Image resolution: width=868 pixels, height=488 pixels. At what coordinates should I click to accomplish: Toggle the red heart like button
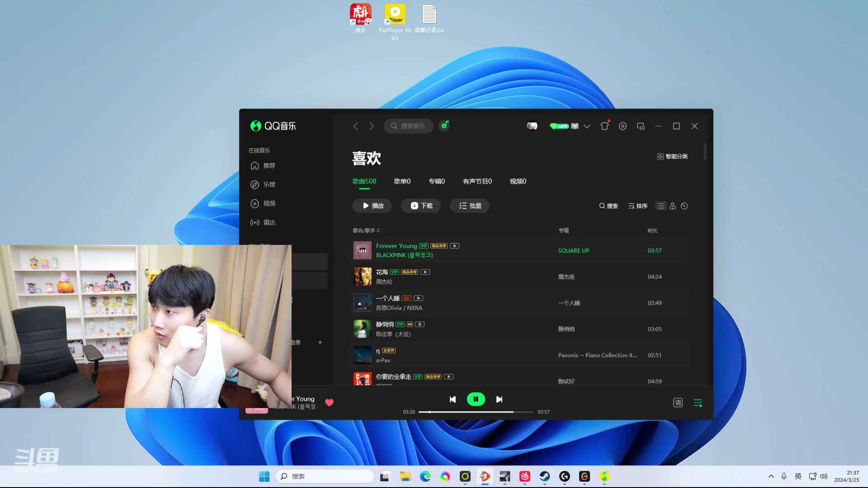point(330,403)
